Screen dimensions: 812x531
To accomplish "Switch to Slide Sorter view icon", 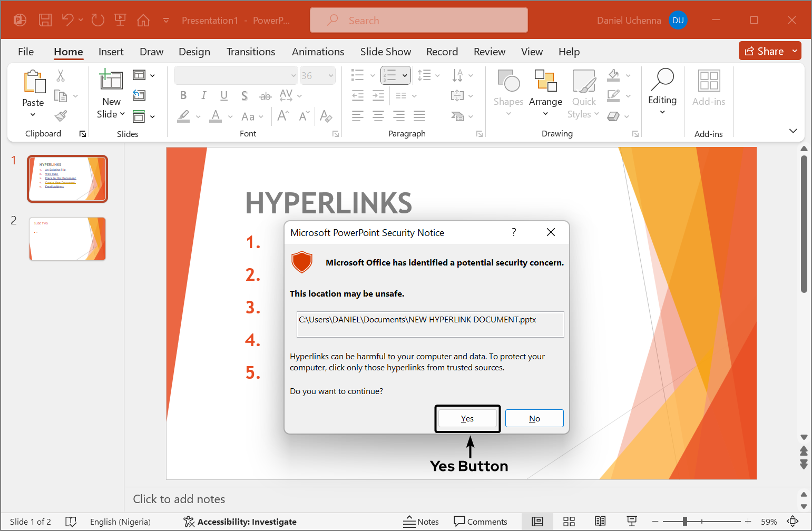I will click(569, 522).
